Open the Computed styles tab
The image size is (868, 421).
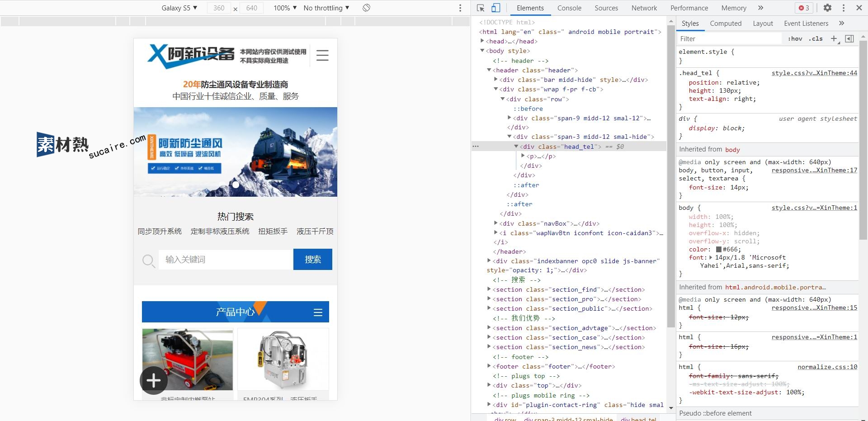(x=726, y=24)
